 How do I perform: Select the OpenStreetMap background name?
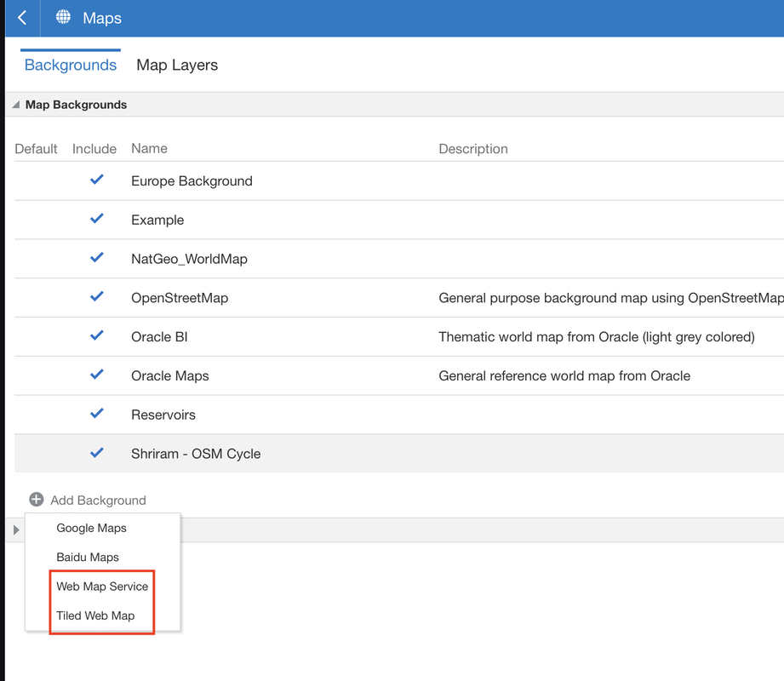tap(180, 298)
